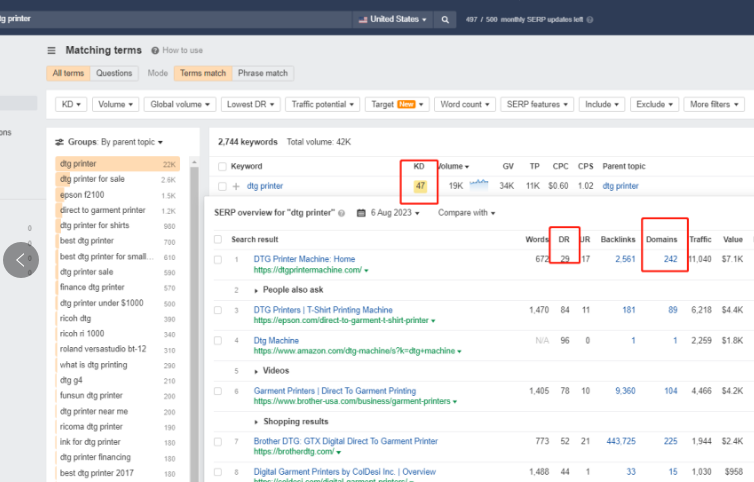Select the Phrase match mode tab

pyautogui.click(x=263, y=73)
